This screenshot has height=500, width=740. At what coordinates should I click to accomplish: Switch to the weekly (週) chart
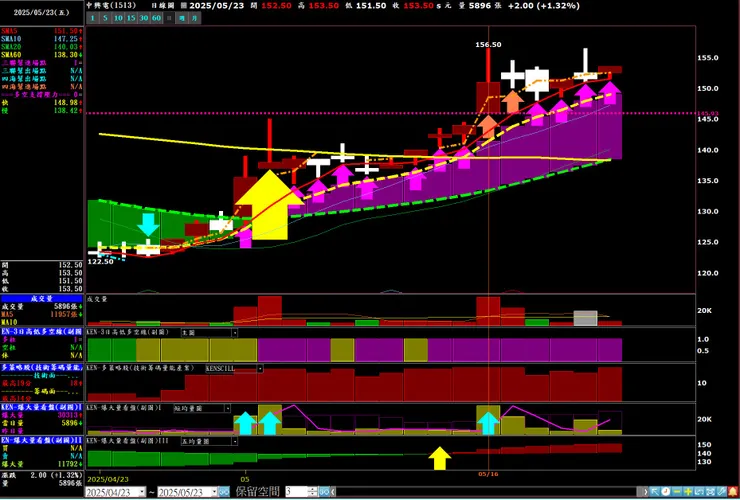point(182,18)
